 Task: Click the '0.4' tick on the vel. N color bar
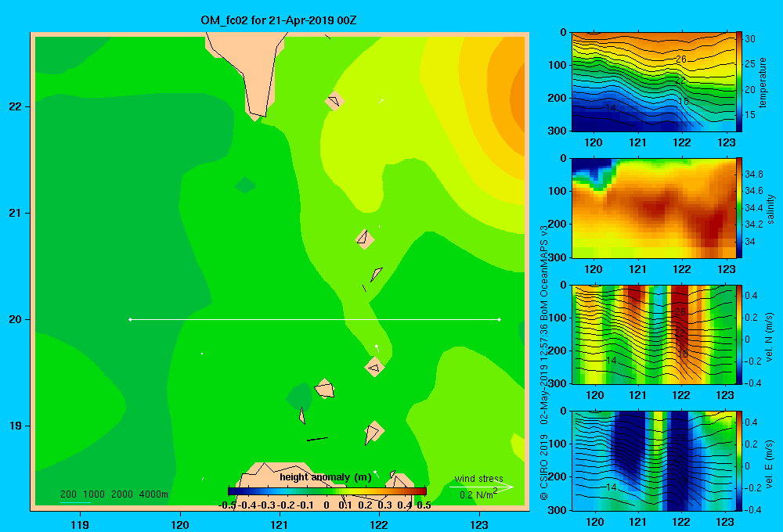(x=751, y=296)
